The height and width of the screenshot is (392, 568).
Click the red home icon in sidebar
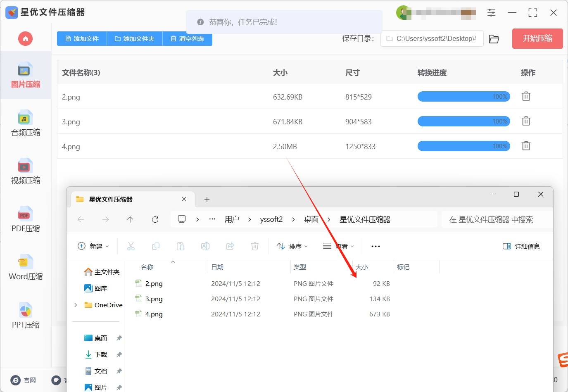click(25, 39)
